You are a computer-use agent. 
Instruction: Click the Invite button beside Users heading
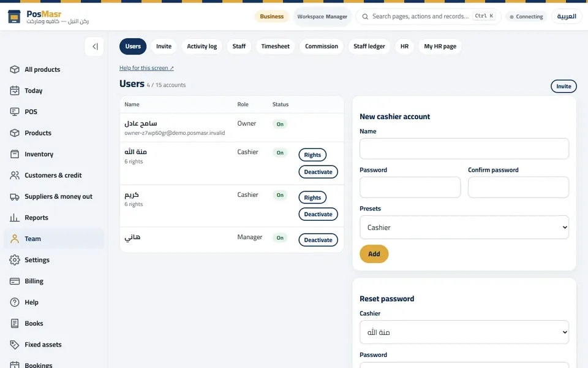click(x=563, y=86)
